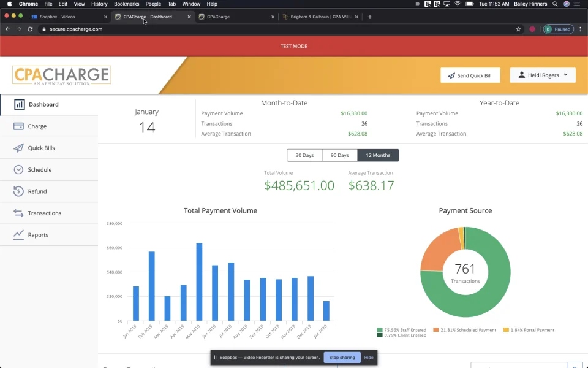Expand the Heidi Rogers user dropdown

pos(543,75)
